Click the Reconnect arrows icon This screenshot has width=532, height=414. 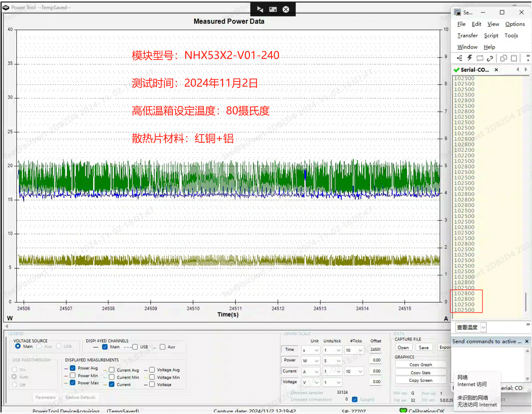(480, 58)
